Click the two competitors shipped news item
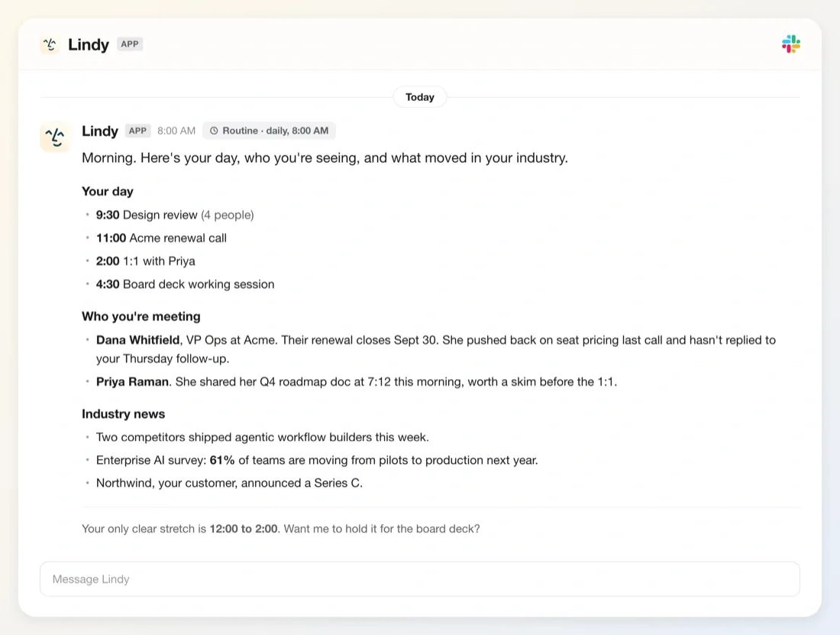Image resolution: width=840 pixels, height=635 pixels. pyautogui.click(x=263, y=437)
